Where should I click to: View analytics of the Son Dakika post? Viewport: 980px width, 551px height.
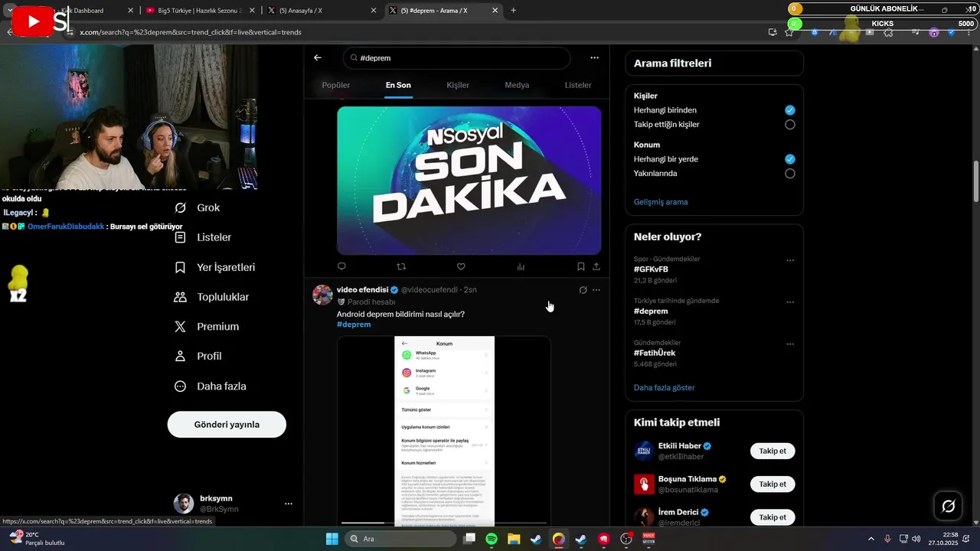click(521, 266)
